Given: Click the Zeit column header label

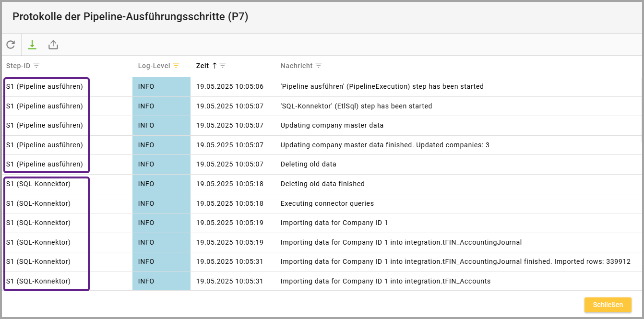Looking at the screenshot, I should pos(203,66).
